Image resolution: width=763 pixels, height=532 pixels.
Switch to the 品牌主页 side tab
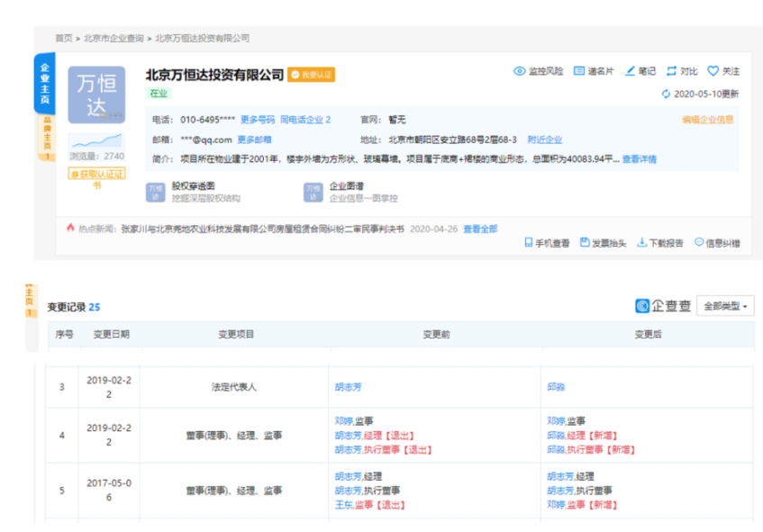[x=47, y=138]
